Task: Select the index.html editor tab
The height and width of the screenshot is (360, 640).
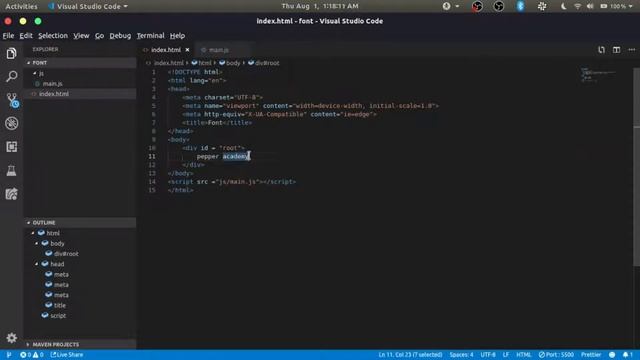Action: coord(166,50)
